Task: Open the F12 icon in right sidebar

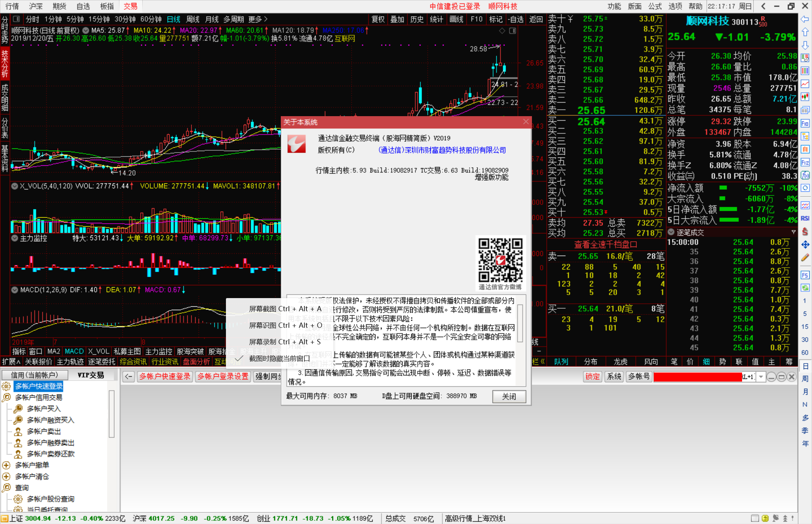Action: pyautogui.click(x=805, y=162)
